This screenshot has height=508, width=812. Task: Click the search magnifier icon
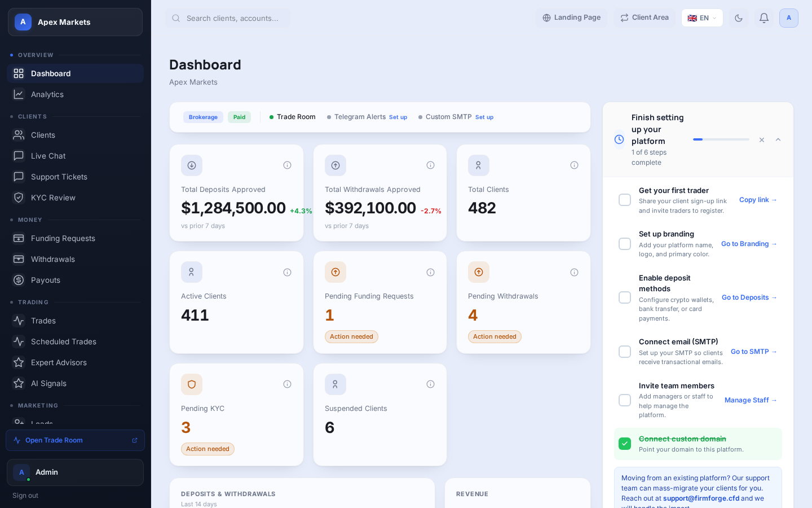176,18
